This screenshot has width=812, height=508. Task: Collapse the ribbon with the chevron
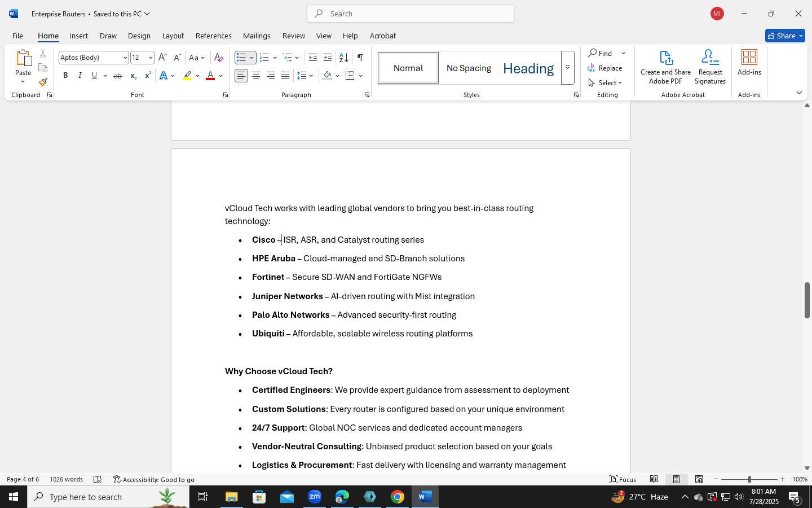(x=799, y=93)
